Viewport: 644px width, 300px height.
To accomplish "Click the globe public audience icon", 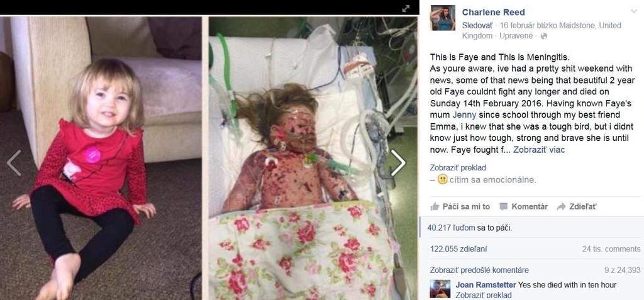I will [544, 36].
